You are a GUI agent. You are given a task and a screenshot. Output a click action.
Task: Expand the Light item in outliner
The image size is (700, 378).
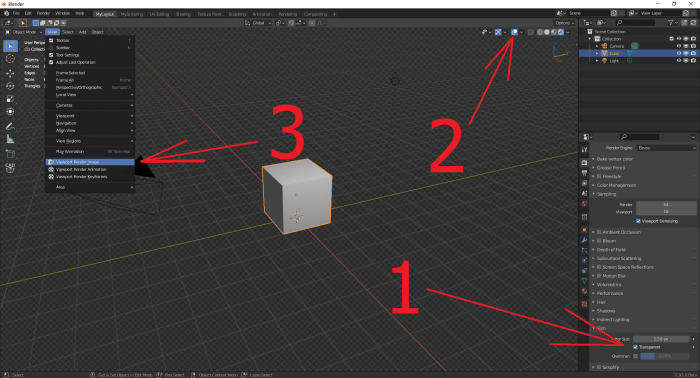point(597,61)
